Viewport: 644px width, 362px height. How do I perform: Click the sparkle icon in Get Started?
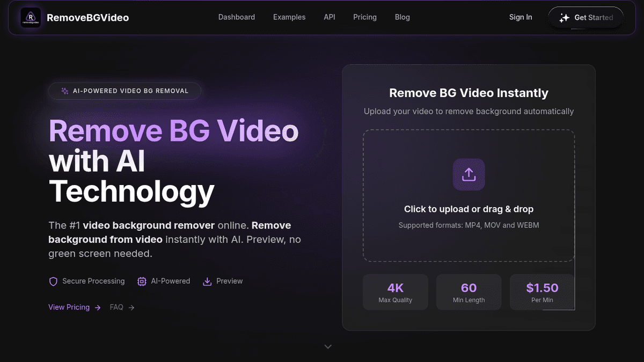tap(564, 18)
